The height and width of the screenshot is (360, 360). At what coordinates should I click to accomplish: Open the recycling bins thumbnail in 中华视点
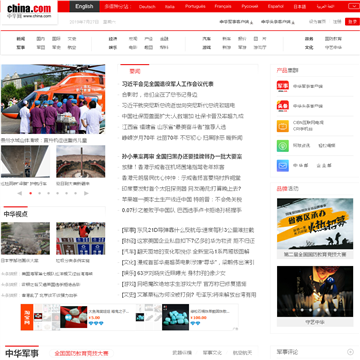click(x=81, y=239)
